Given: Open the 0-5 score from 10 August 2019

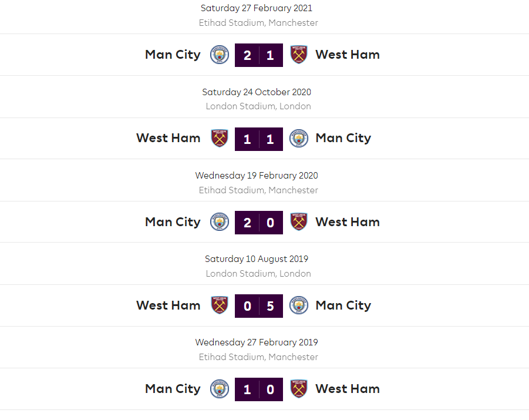Looking at the screenshot, I should coord(259,306).
